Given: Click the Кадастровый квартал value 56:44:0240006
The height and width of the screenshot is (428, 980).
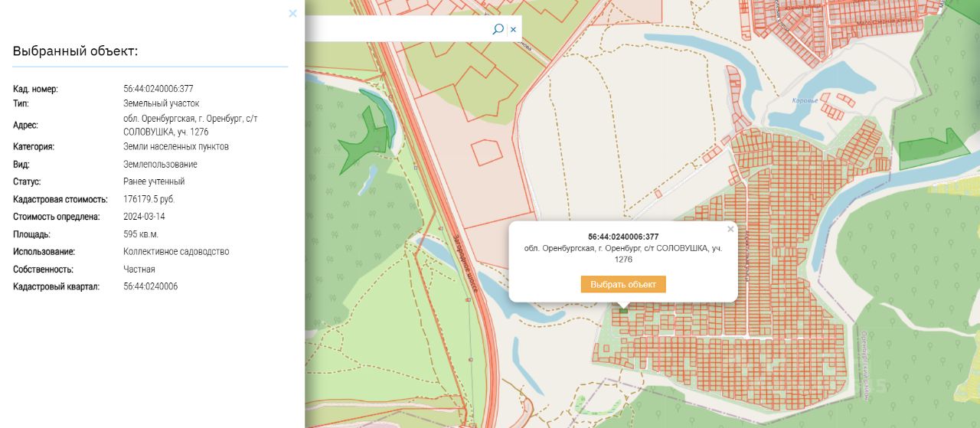Looking at the screenshot, I should [x=150, y=286].
